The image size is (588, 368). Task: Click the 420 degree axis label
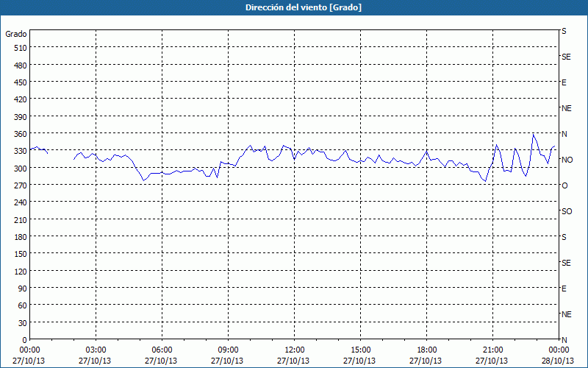[21, 99]
